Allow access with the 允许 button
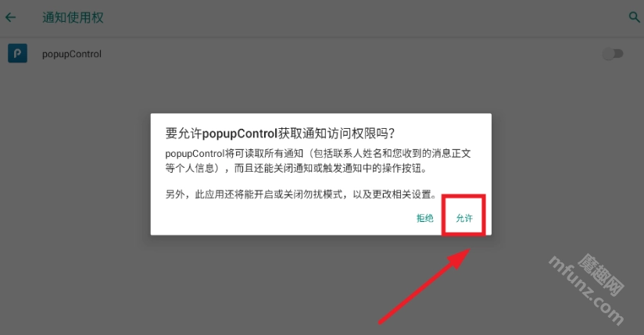This screenshot has height=335, width=644. (x=464, y=218)
